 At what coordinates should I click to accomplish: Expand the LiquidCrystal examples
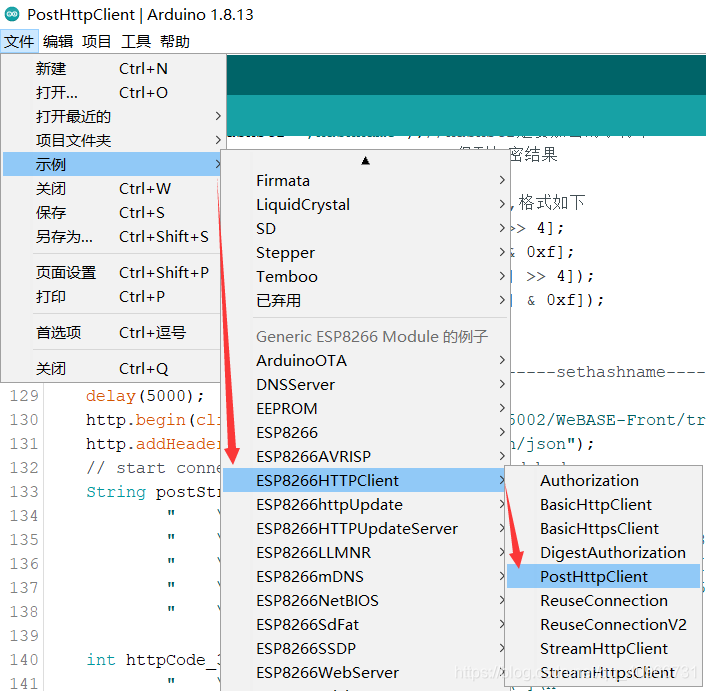tap(366, 204)
